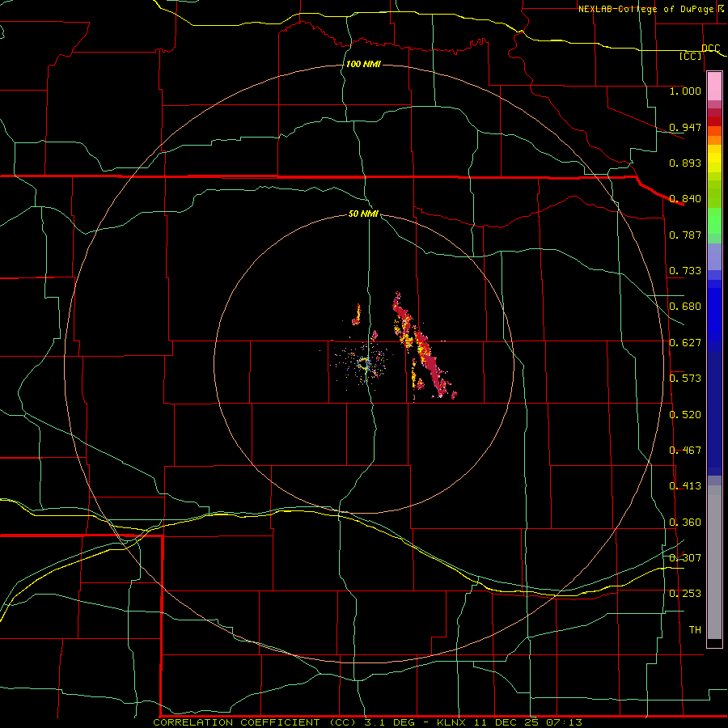Click the KLNX radar site identifier
The height and width of the screenshot is (728, 728).
point(453,722)
